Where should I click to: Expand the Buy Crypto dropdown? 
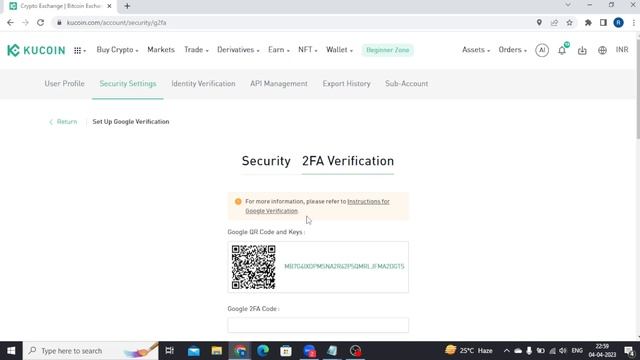[x=118, y=50]
